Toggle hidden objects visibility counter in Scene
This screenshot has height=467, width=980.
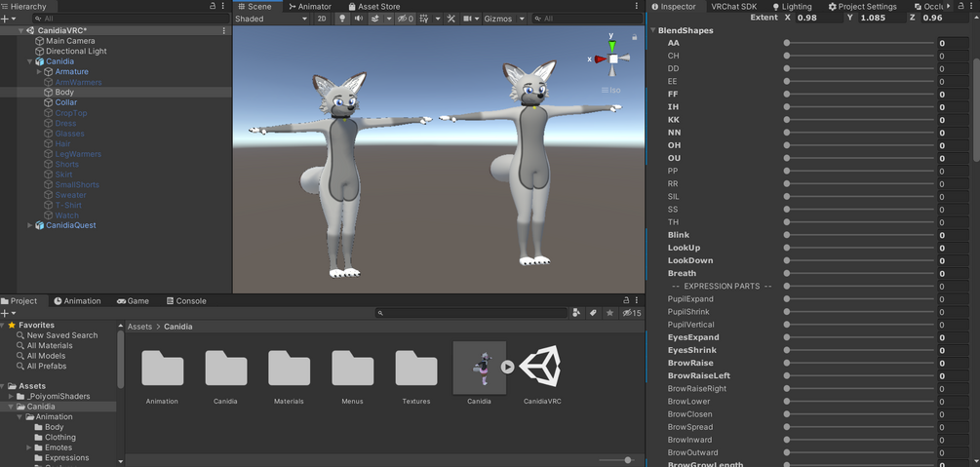pos(405,19)
